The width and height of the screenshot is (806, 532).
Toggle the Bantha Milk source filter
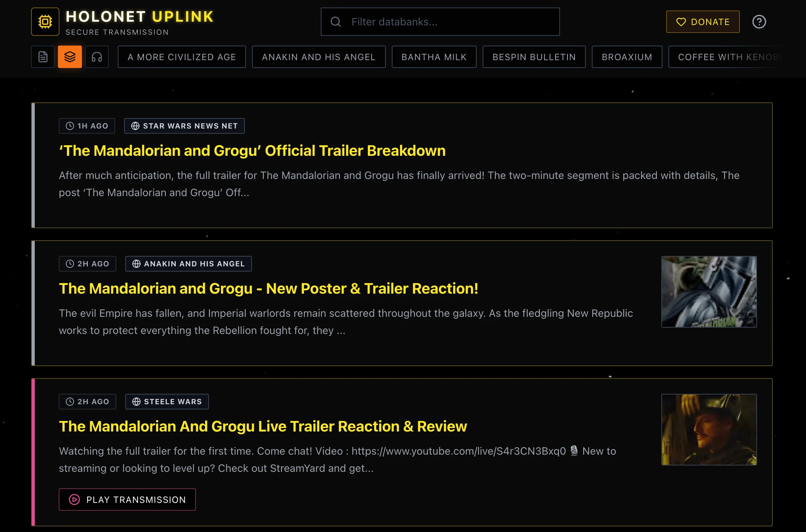click(434, 57)
